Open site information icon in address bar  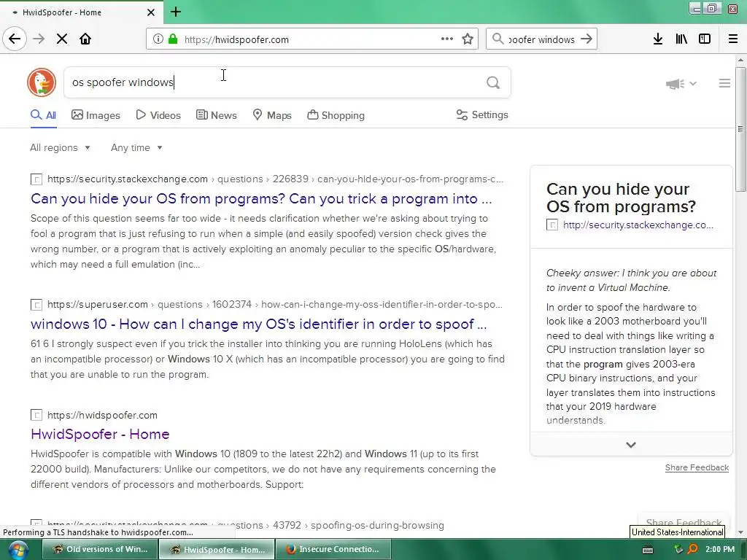click(158, 39)
